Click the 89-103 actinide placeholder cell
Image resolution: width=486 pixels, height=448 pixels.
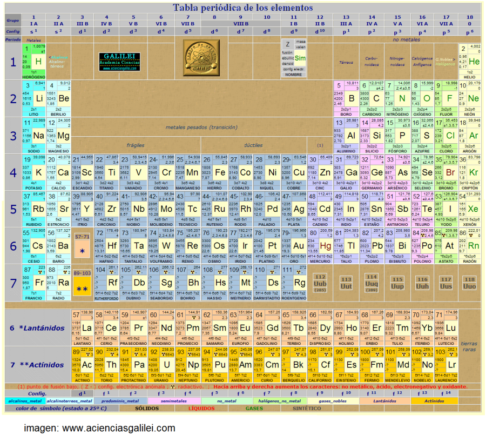pos(83,283)
